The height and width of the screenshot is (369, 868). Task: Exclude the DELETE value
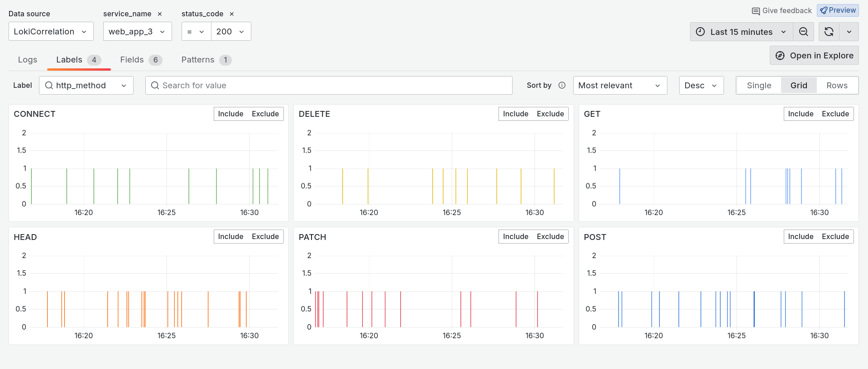[551, 114]
